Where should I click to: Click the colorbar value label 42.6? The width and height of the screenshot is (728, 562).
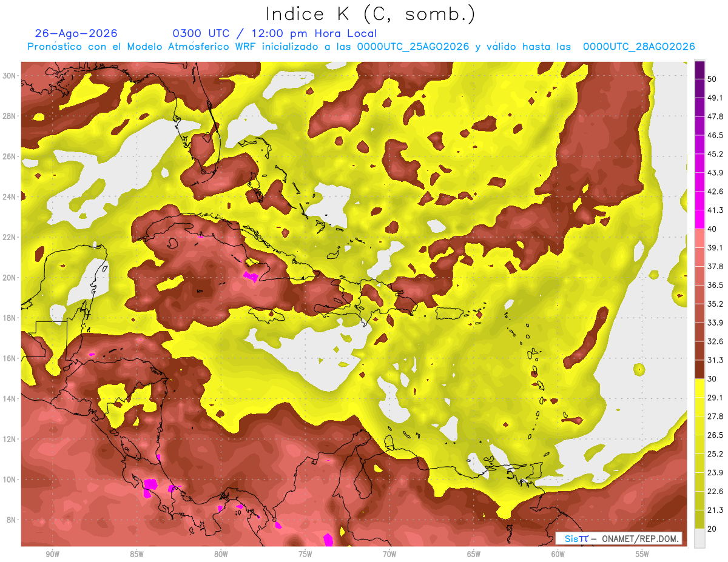point(715,192)
